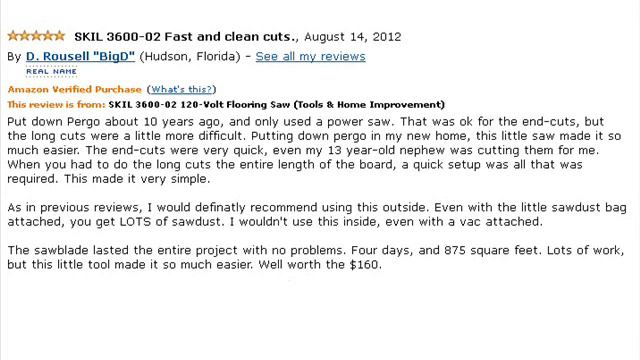Image resolution: width=640 pixels, height=360 pixels.
Task: Open the What's this? verified purchase link
Action: pyautogui.click(x=181, y=89)
